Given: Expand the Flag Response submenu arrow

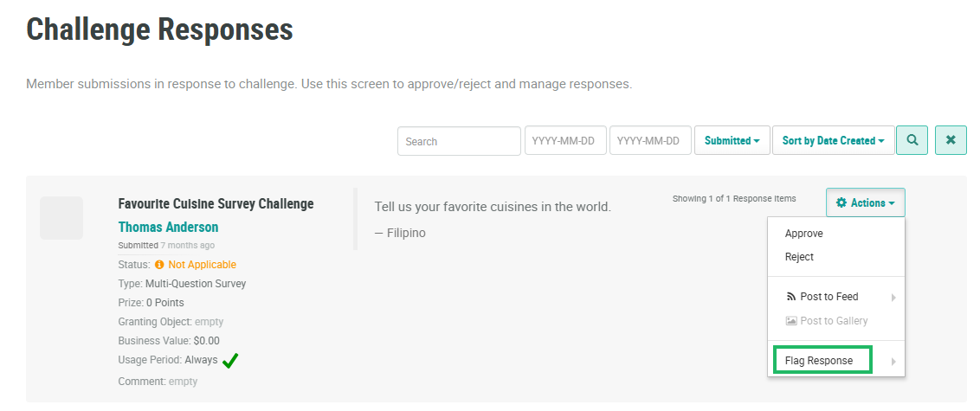Looking at the screenshot, I should pos(893,362).
